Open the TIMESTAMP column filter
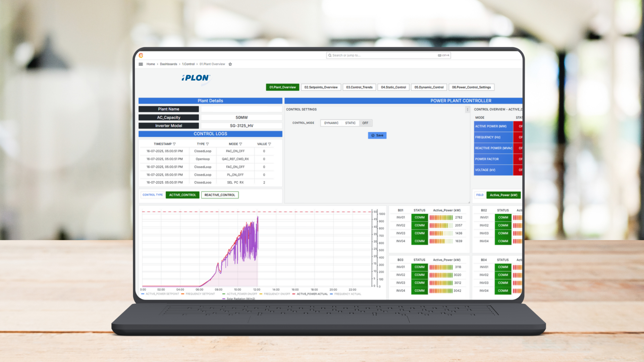The image size is (644, 362). [x=174, y=143]
